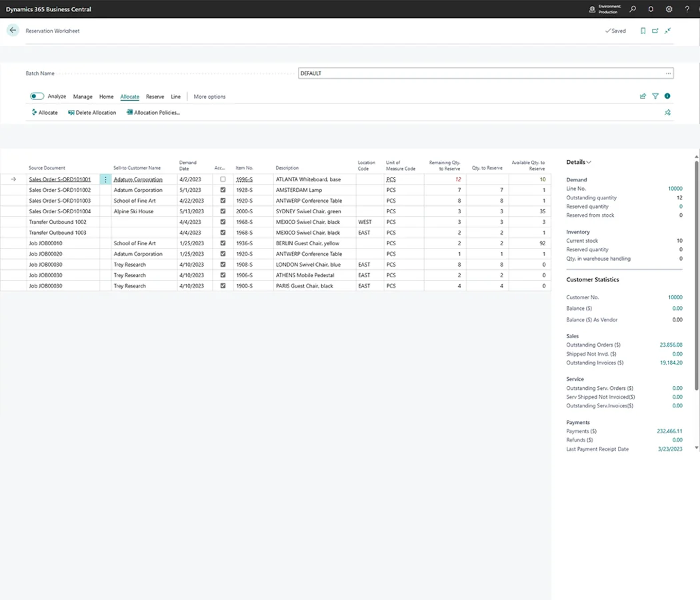Collapse the Details FactBox chevron
The image size is (700, 600).
pyautogui.click(x=589, y=162)
